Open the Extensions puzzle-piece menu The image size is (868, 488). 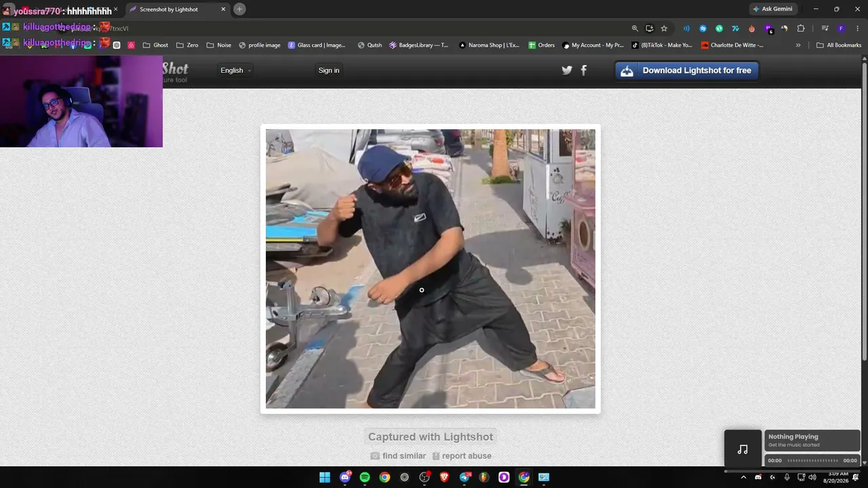pyautogui.click(x=801, y=28)
